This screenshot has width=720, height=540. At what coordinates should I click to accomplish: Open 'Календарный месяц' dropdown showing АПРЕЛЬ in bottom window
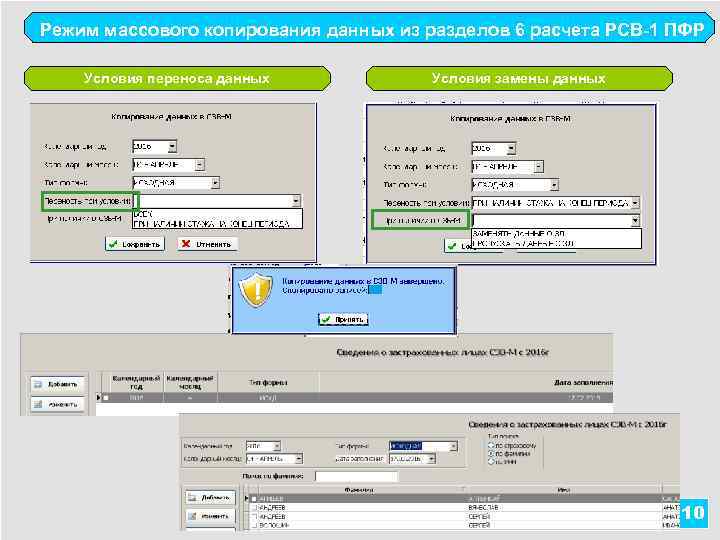click(298, 458)
